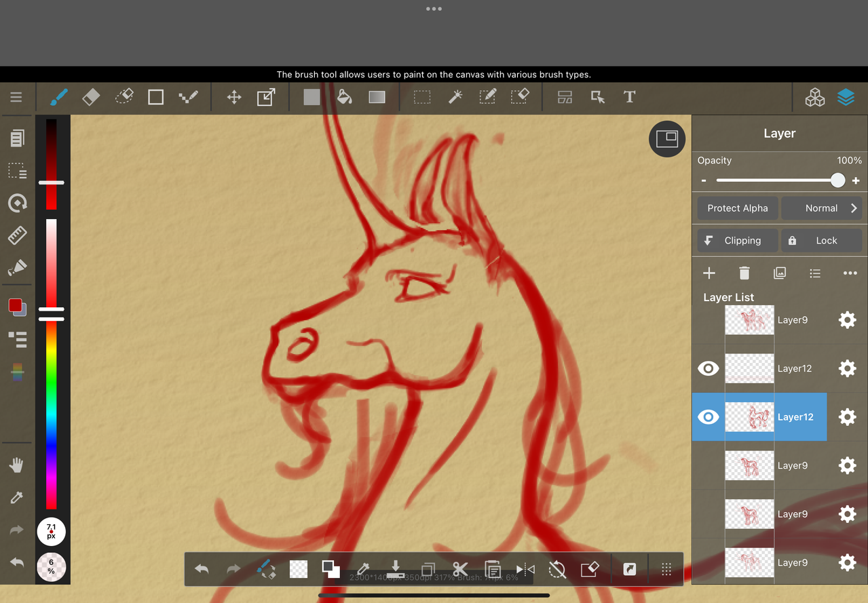Image resolution: width=868 pixels, height=603 pixels.
Task: Increase layer opacity with plus button
Action: pos(856,180)
